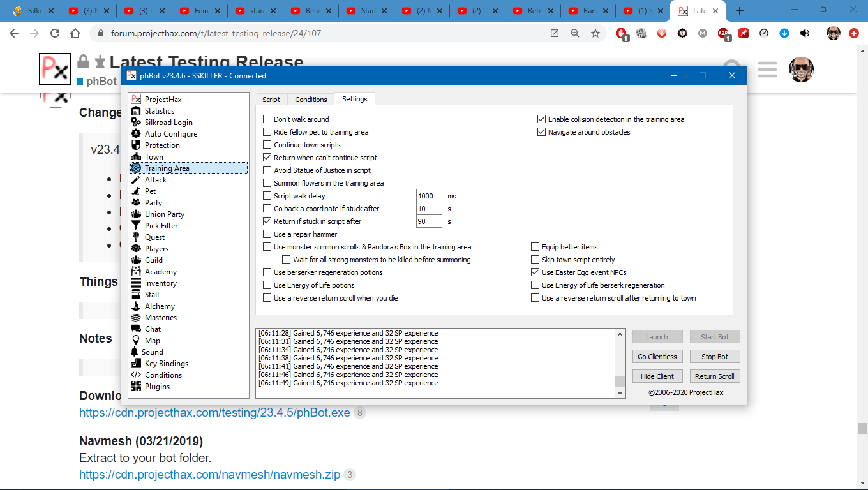This screenshot has height=490, width=868.
Task: Click the log scrollbar down arrow
Action: click(x=620, y=393)
